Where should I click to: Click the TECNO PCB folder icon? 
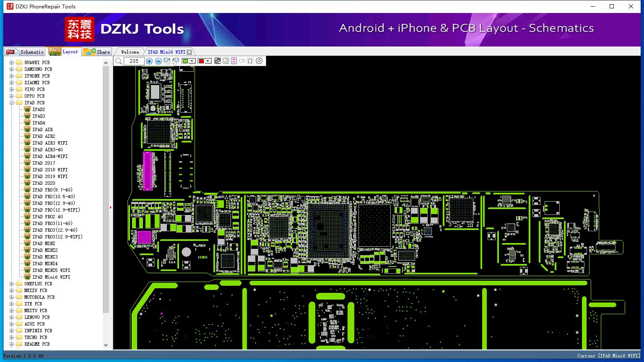[19, 337]
